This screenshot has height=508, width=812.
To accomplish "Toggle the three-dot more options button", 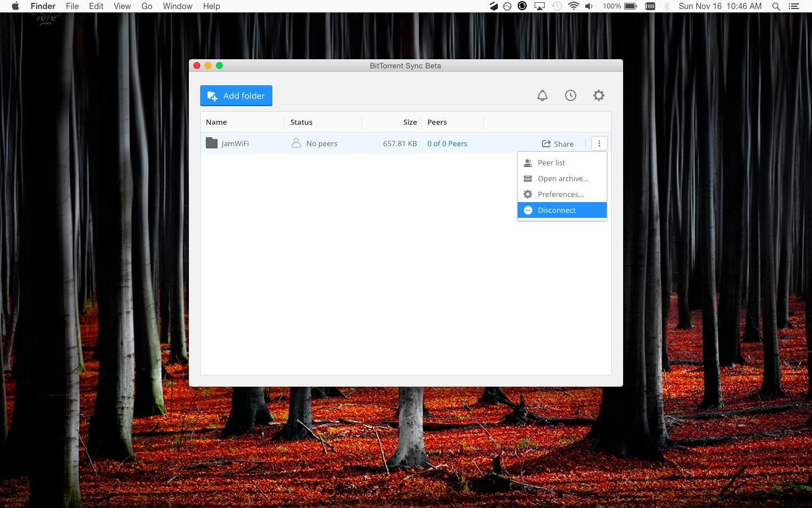I will tap(599, 143).
